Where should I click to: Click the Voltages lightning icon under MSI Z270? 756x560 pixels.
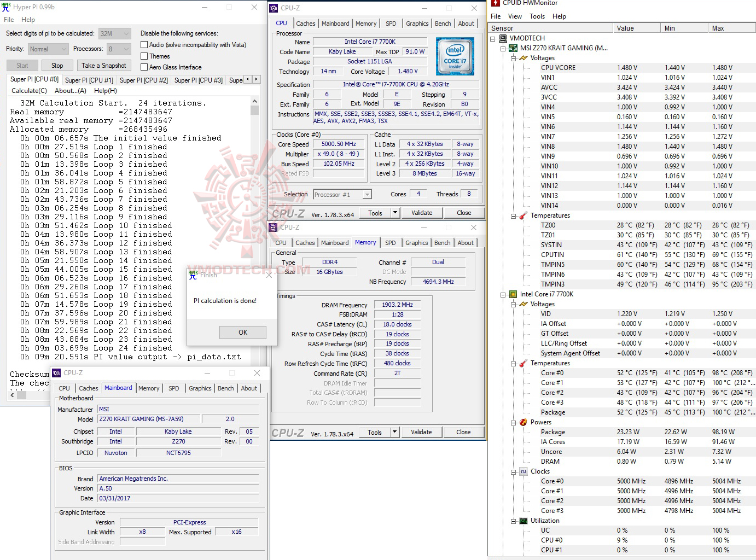coord(524,57)
